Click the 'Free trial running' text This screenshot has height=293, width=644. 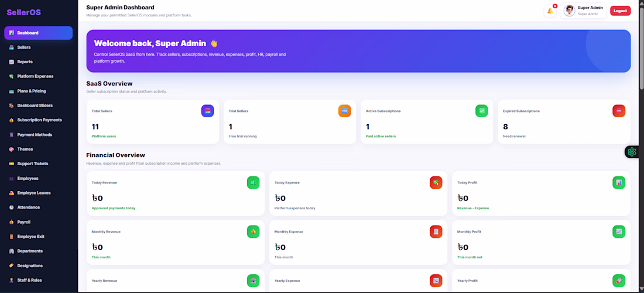[x=243, y=136]
